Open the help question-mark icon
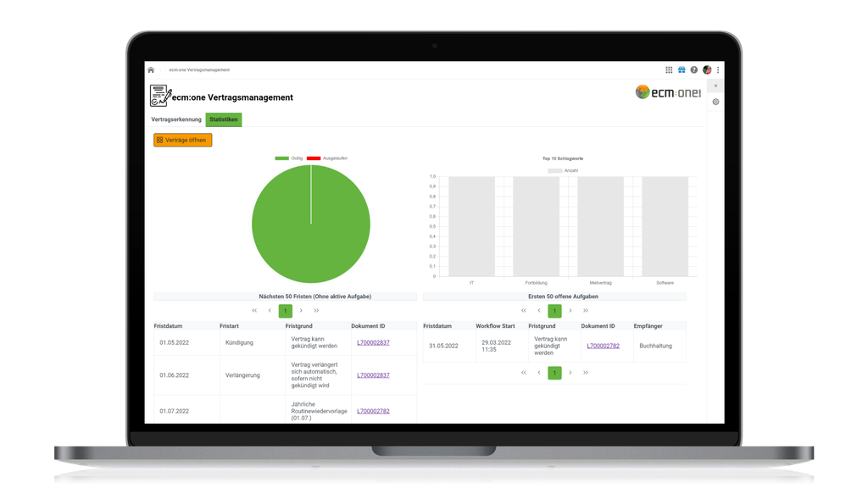Image resolution: width=868 pixels, height=499 pixels. click(693, 69)
